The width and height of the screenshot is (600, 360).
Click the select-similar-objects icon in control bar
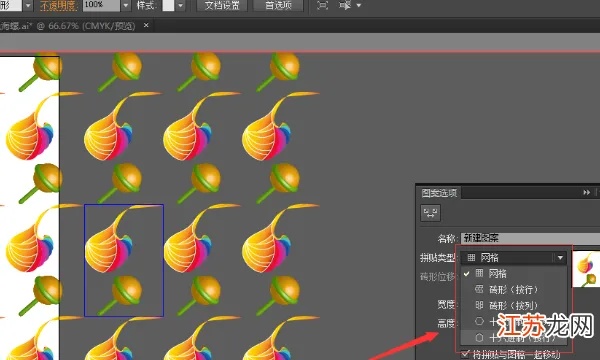click(x=345, y=5)
